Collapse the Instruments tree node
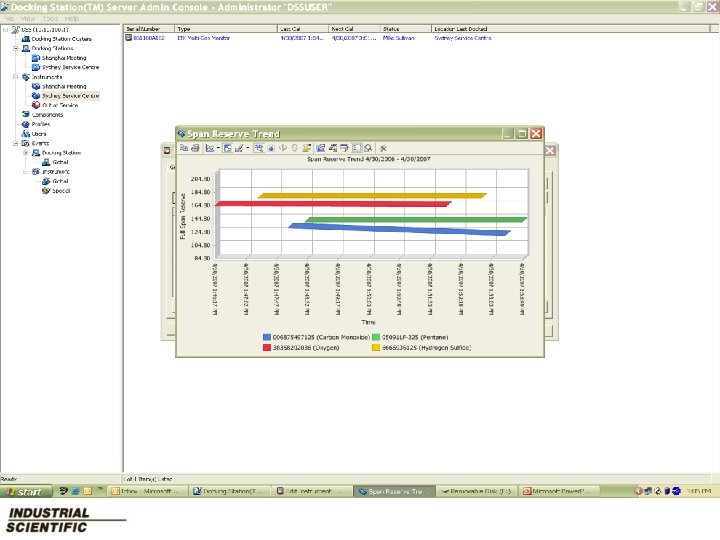Image resolution: width=720 pixels, height=540 pixels. [x=16, y=77]
